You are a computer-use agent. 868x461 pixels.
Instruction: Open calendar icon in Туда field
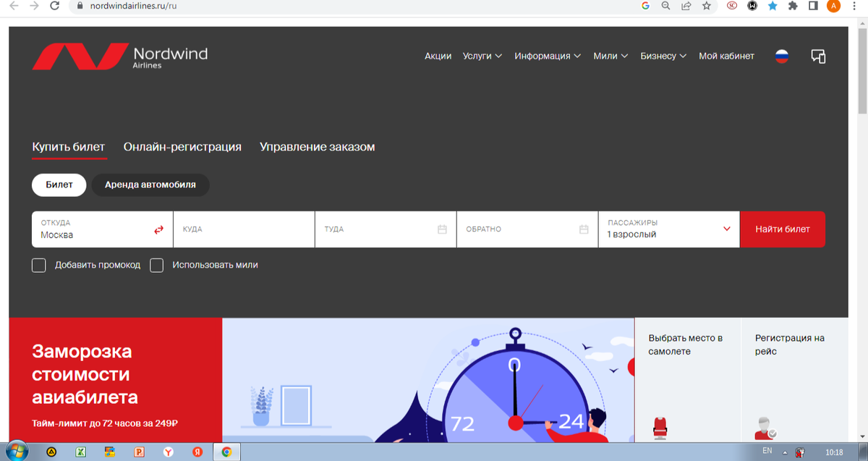pyautogui.click(x=443, y=229)
